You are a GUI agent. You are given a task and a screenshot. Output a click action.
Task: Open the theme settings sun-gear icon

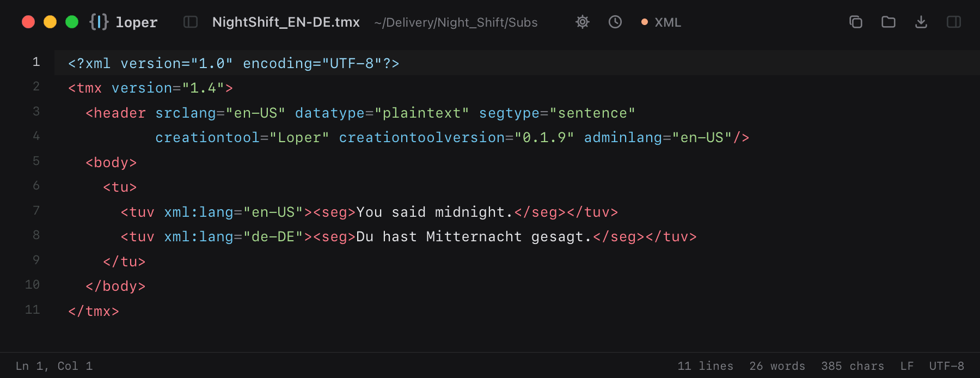583,22
